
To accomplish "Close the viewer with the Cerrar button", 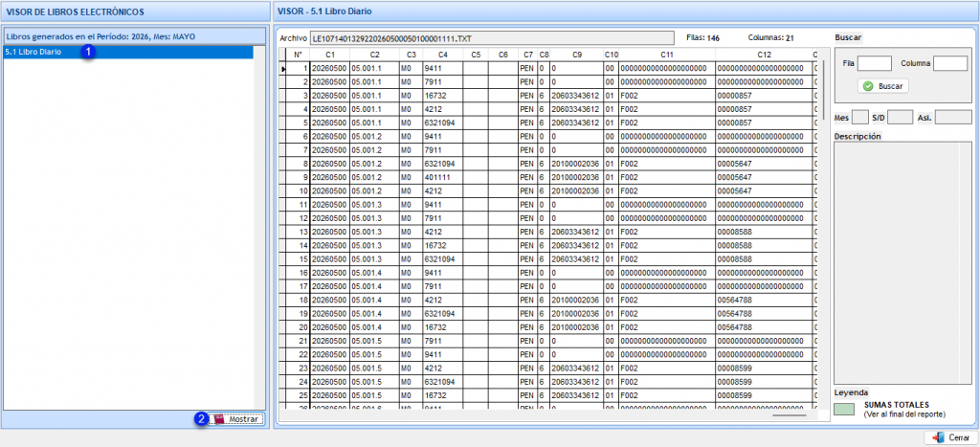I will (x=951, y=437).
